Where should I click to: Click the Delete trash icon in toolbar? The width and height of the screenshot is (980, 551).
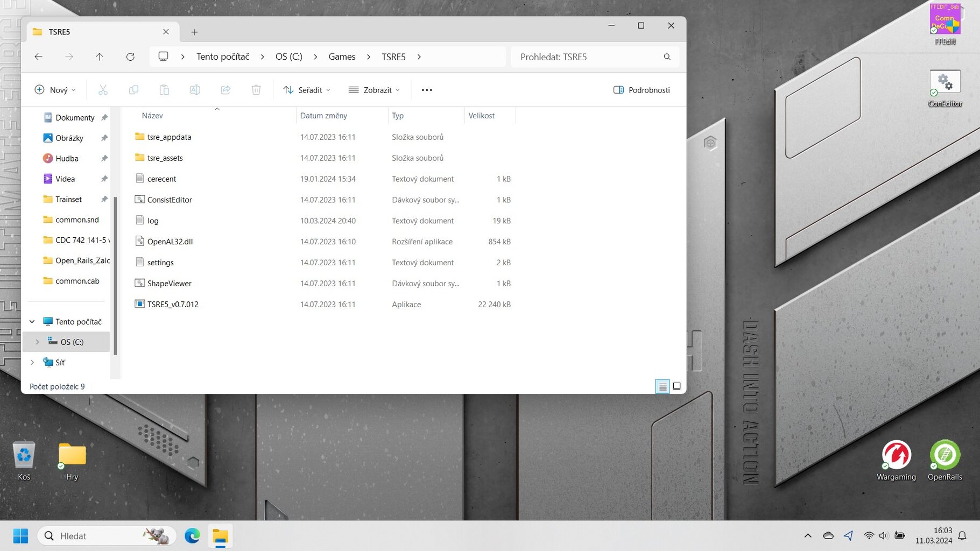[256, 90]
